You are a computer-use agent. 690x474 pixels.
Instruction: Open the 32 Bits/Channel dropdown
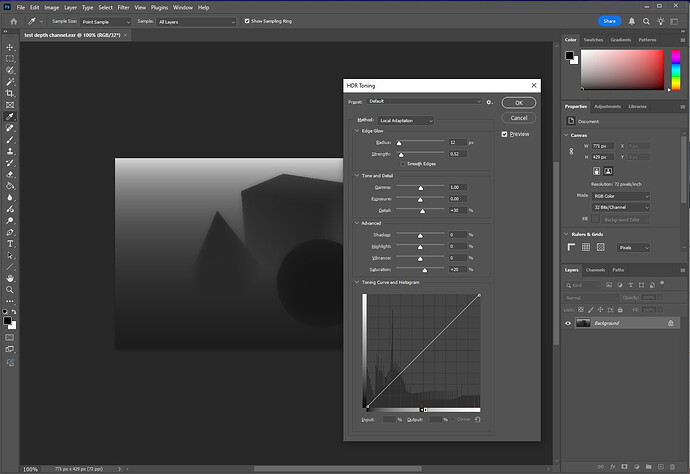point(620,207)
